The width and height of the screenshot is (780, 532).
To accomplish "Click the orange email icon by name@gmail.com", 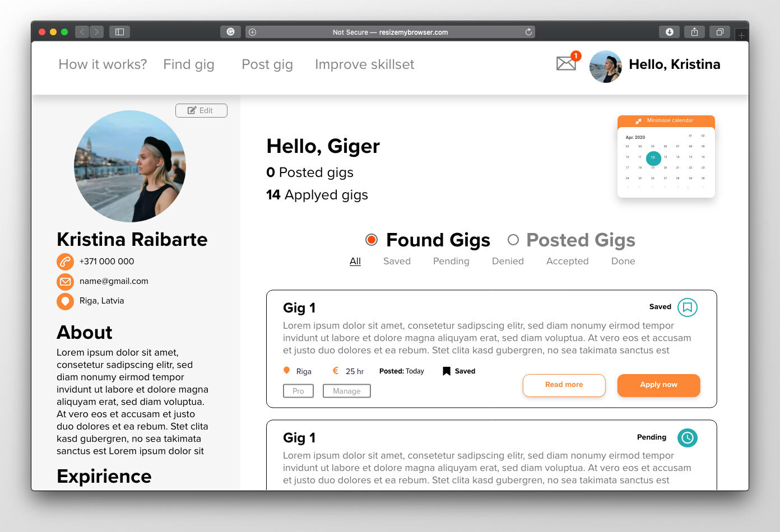I will click(66, 281).
